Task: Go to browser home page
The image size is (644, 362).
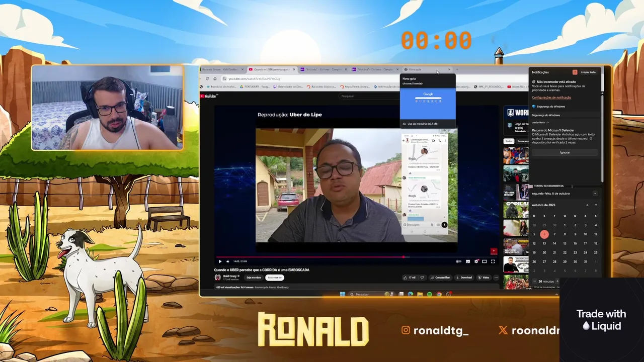Action: (x=215, y=78)
